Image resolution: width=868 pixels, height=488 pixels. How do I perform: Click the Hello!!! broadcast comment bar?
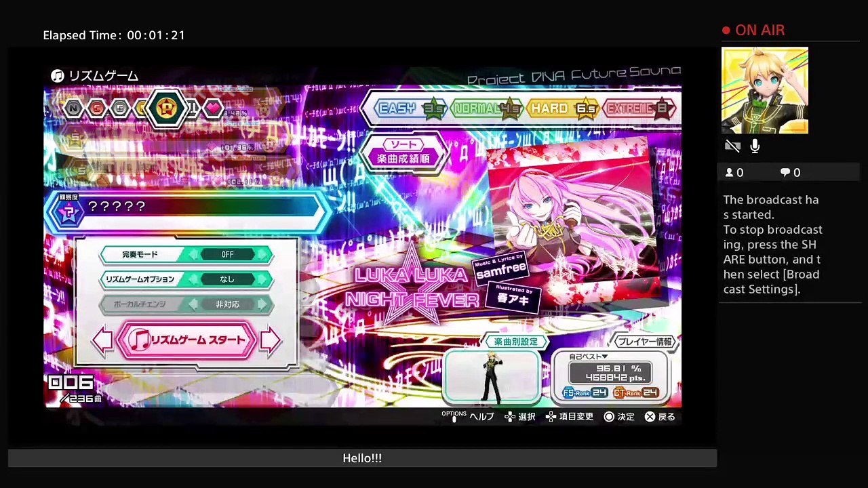pos(362,458)
